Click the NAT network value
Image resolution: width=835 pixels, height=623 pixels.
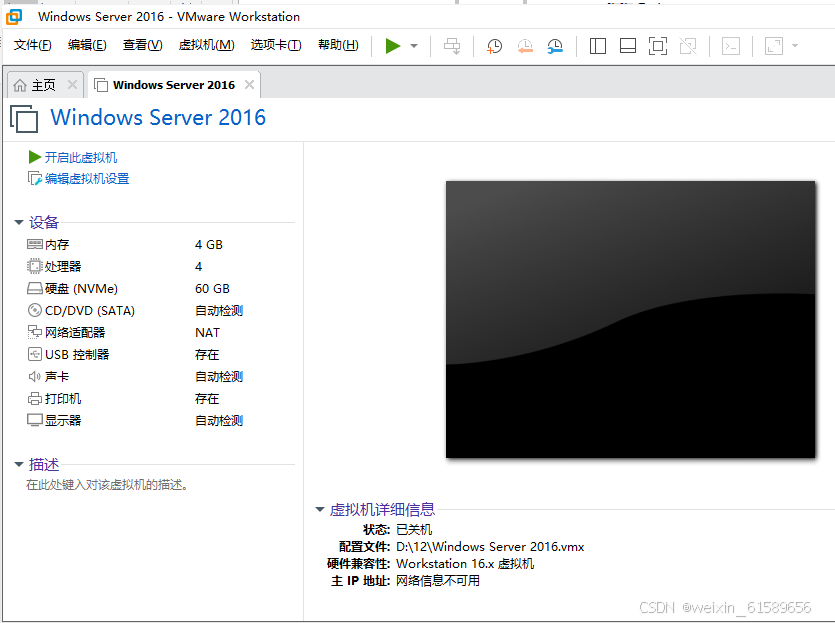click(208, 332)
